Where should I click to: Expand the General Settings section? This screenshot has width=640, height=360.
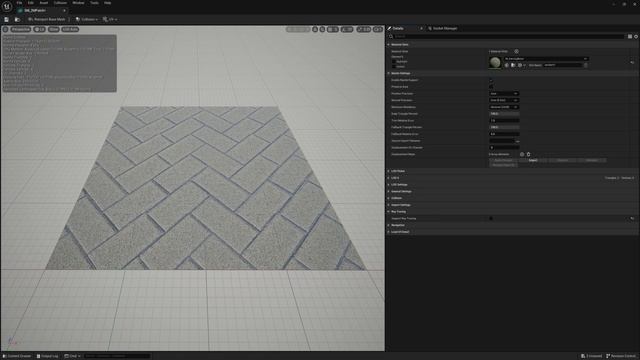click(x=389, y=191)
